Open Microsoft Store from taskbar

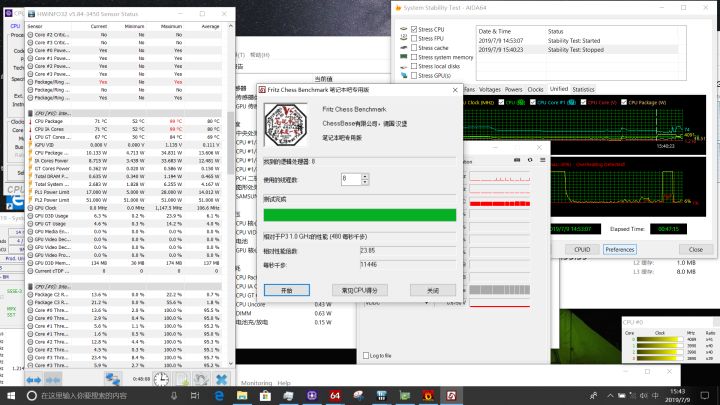[x=265, y=395]
